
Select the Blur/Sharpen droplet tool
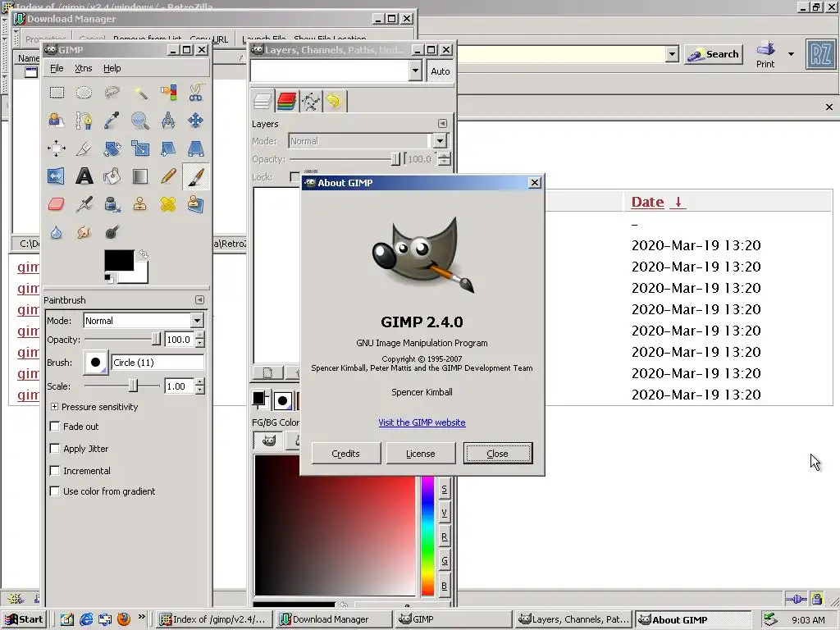coord(57,232)
